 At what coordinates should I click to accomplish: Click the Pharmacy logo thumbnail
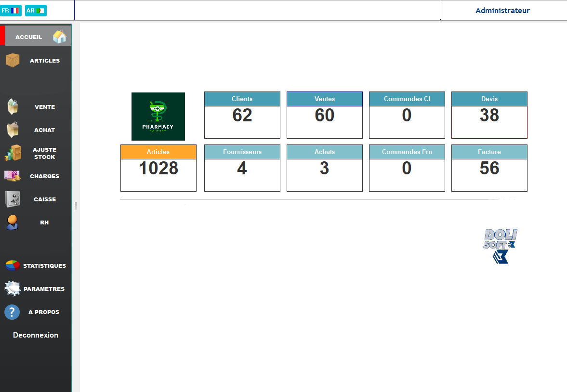tap(158, 117)
